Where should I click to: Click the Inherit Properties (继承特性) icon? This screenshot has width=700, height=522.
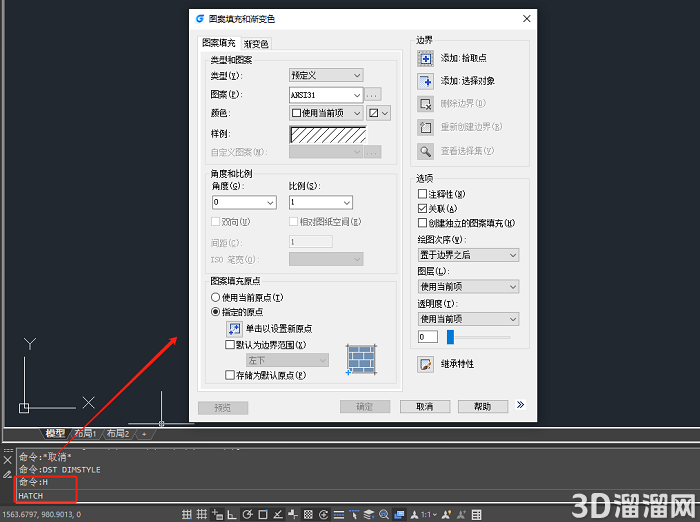point(425,364)
